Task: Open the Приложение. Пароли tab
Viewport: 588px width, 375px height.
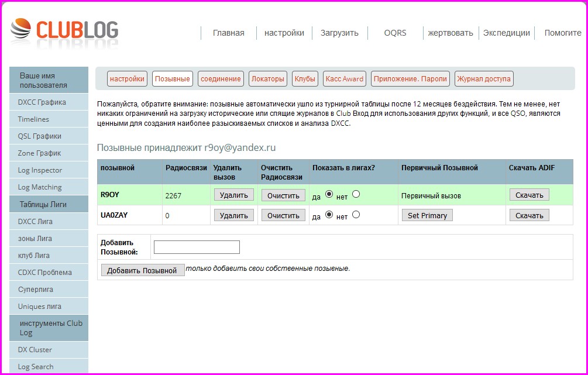Action: pos(410,78)
